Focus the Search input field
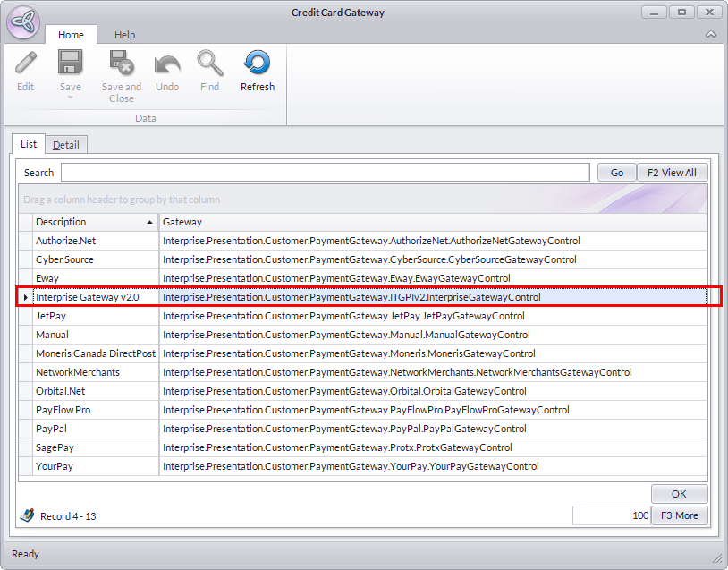Screen dimensions: 728x570 [325, 173]
